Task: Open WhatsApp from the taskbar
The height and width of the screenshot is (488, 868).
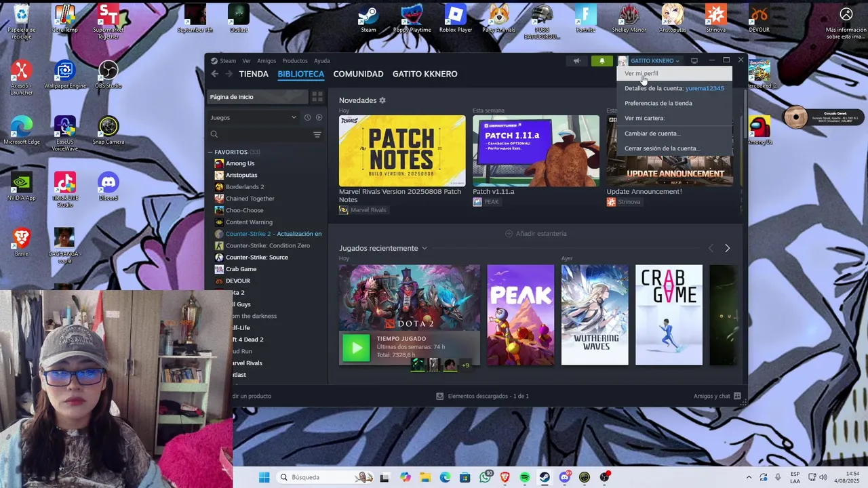Action: click(x=486, y=477)
